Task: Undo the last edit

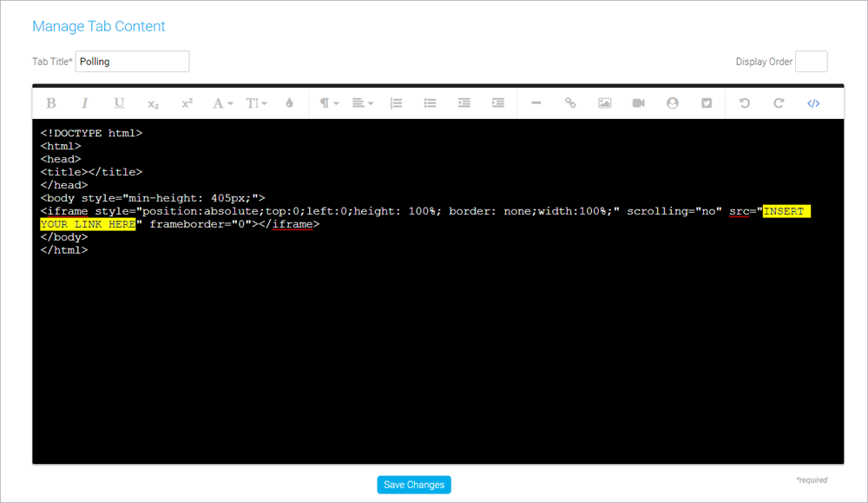Action: tap(745, 103)
